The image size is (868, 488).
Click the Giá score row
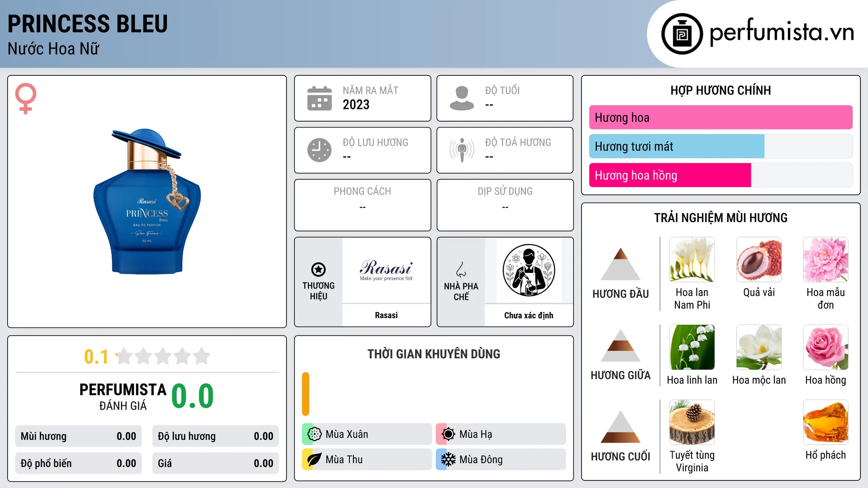coord(215,463)
